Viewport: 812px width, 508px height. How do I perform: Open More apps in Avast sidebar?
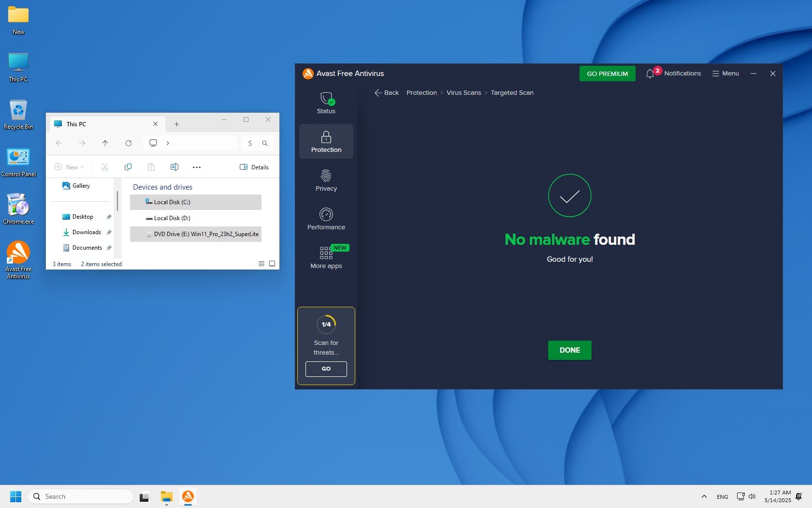[326, 257]
